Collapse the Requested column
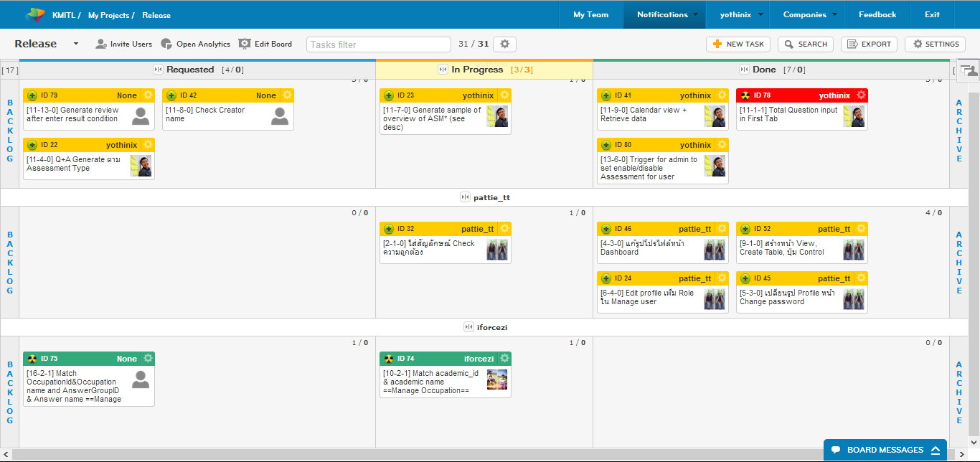 click(158, 70)
